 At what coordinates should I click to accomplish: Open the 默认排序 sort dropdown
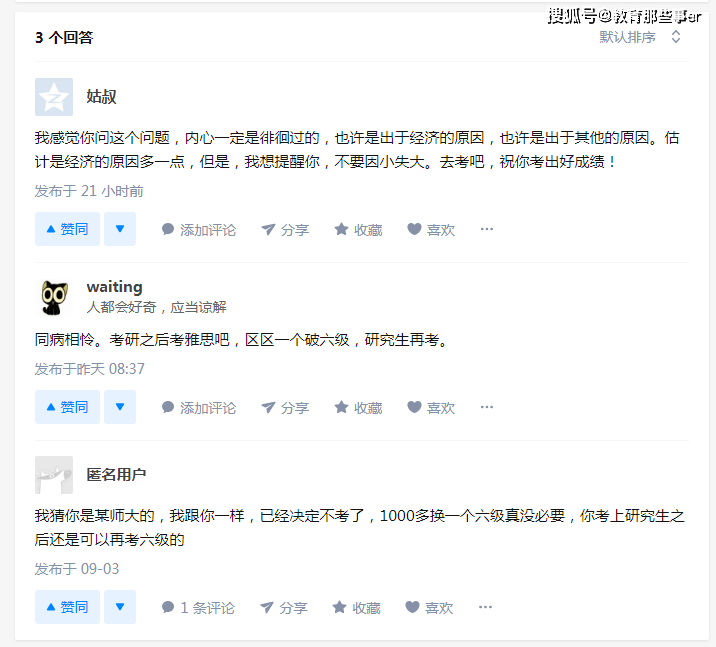(640, 37)
